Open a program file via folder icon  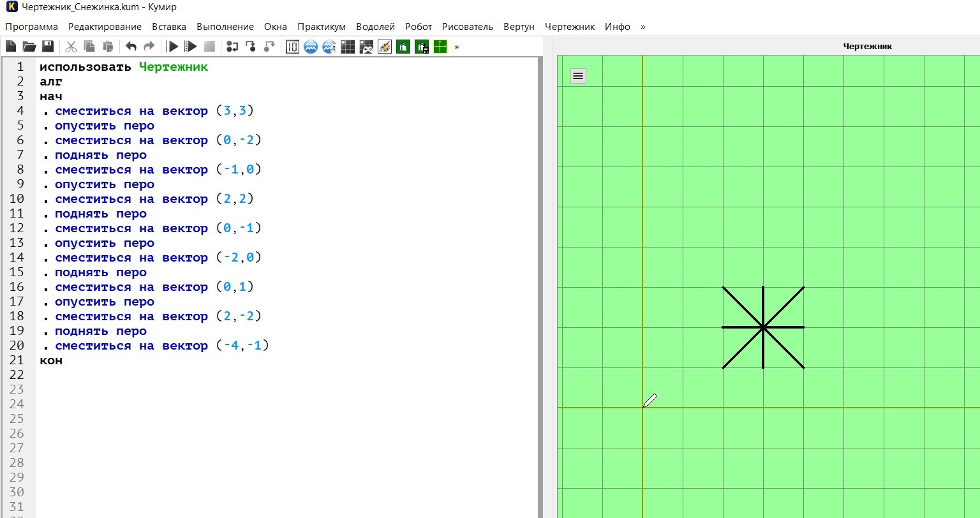[29, 47]
